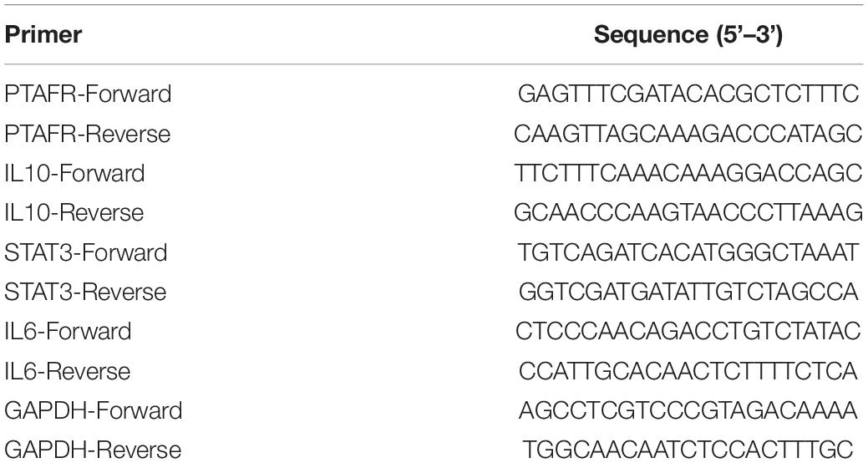Click sequence CAAGTTAGCAAAGACCCATAGC
Viewport: 868px width, 463px height.
(688, 134)
